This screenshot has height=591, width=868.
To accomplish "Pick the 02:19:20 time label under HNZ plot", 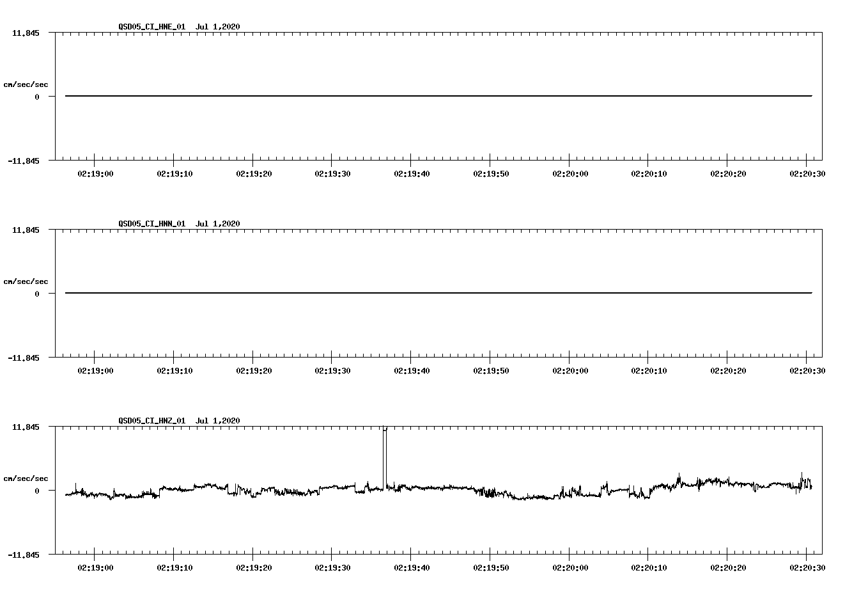I will [254, 567].
